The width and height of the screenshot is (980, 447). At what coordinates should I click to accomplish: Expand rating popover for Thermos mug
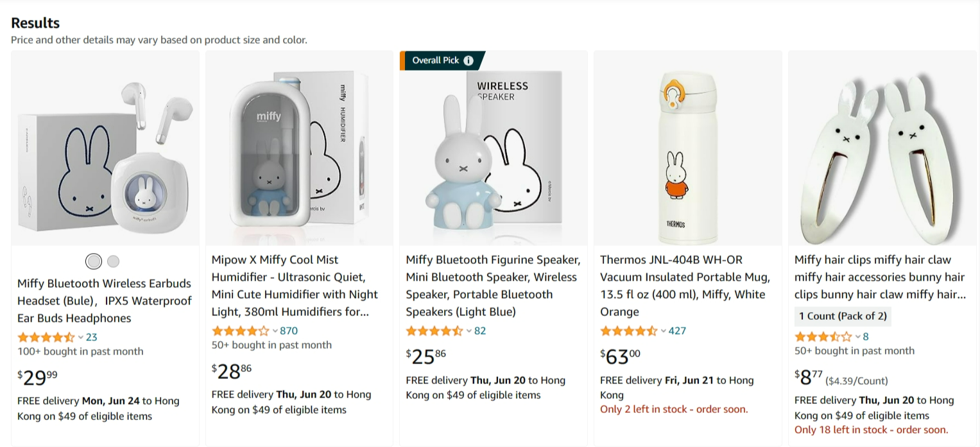pyautogui.click(x=664, y=331)
